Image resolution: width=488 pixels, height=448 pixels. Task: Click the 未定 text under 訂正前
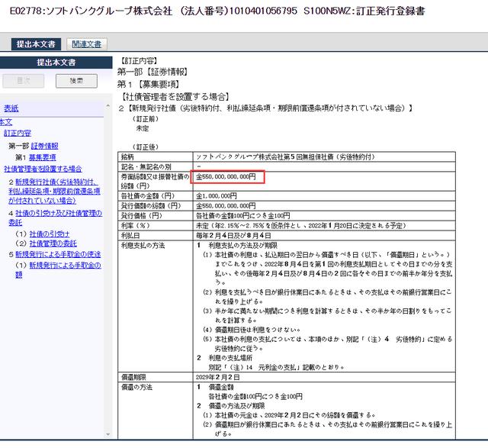143,128
